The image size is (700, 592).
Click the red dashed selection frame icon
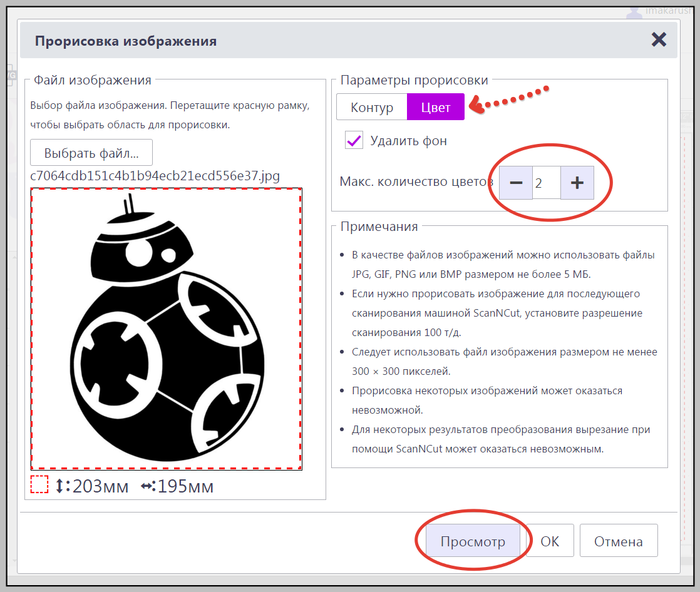click(39, 485)
